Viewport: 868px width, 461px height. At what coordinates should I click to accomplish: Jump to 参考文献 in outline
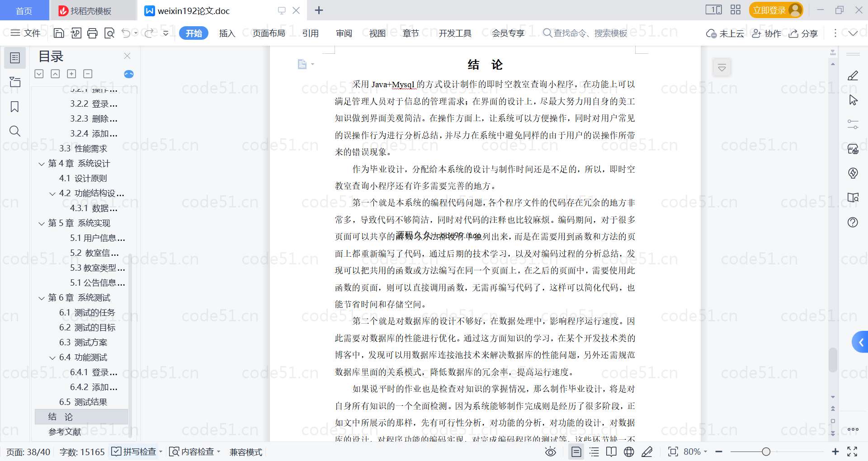[x=65, y=432]
